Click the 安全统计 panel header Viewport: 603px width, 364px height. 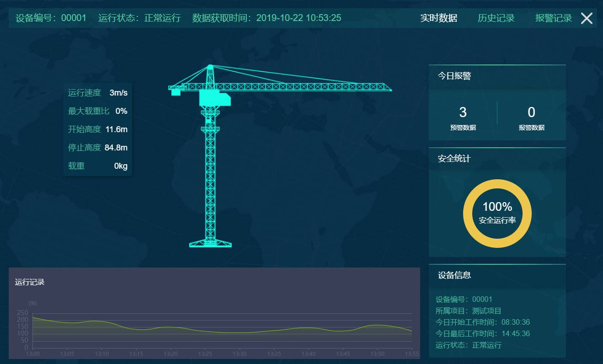coord(454,159)
